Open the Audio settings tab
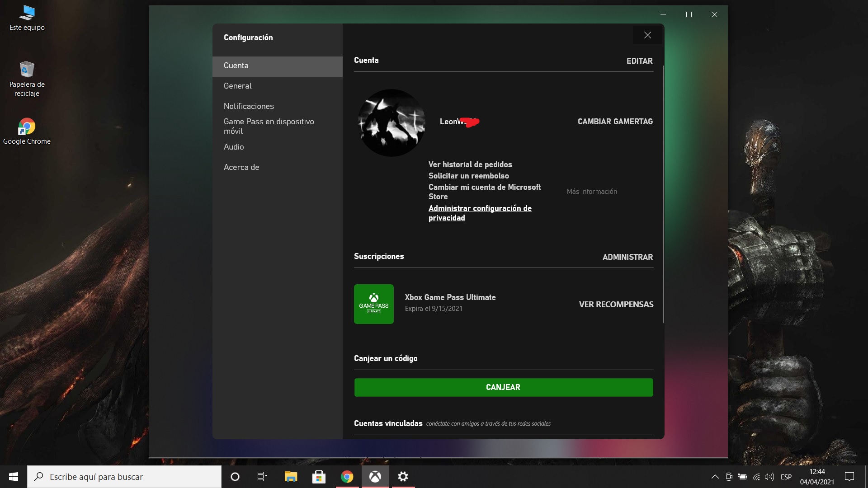868x488 pixels. point(278,147)
